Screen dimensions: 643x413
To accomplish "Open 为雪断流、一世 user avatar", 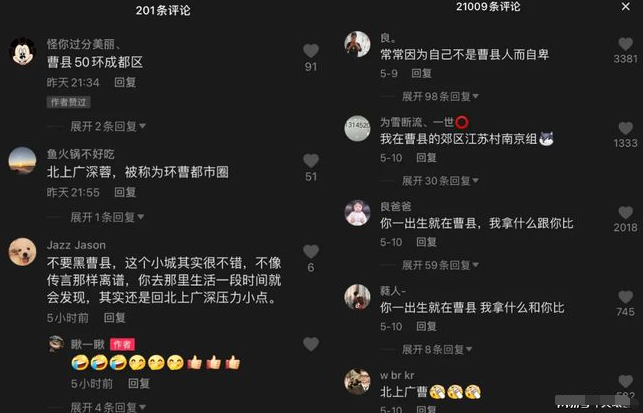I will coord(357,128).
